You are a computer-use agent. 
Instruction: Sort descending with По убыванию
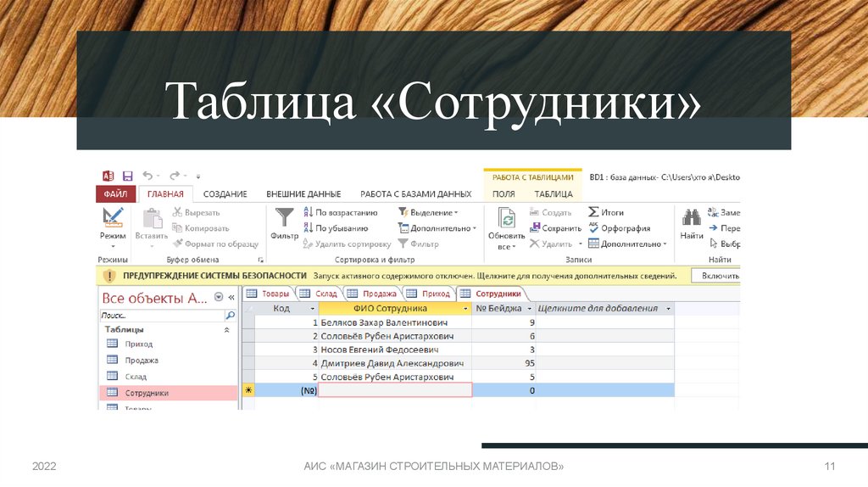(x=336, y=227)
